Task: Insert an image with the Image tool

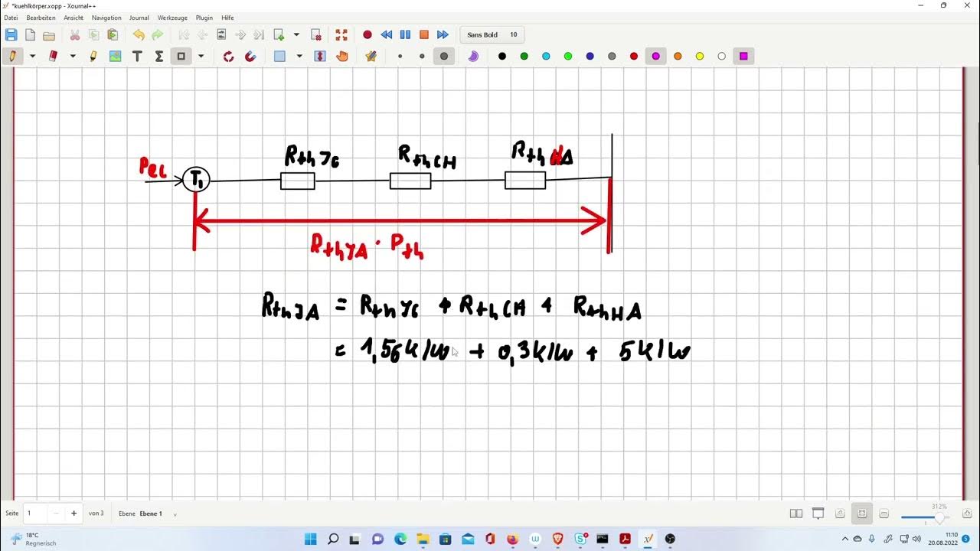Action: [116, 56]
